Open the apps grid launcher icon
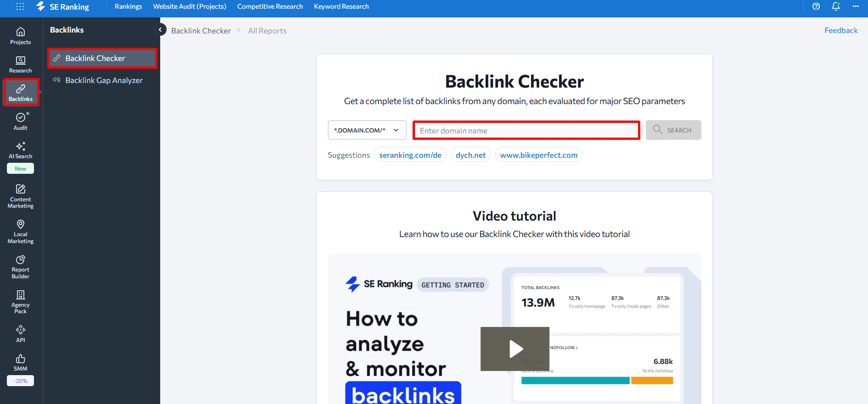The image size is (868, 404). (20, 6)
